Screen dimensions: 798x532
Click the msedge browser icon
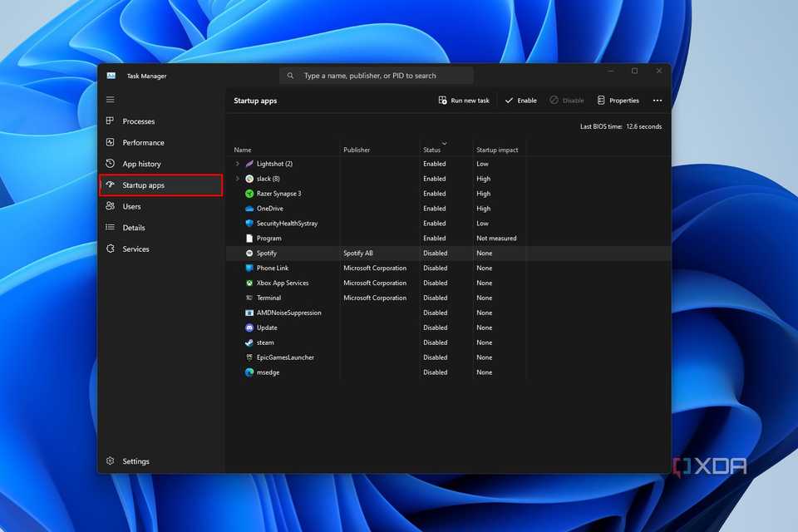point(249,372)
